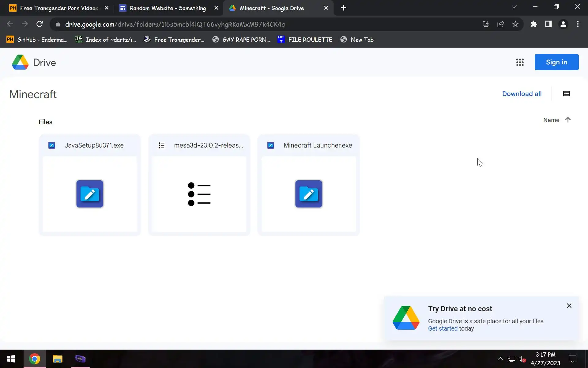Switch to list layout view icon
588x368 pixels.
coord(566,94)
